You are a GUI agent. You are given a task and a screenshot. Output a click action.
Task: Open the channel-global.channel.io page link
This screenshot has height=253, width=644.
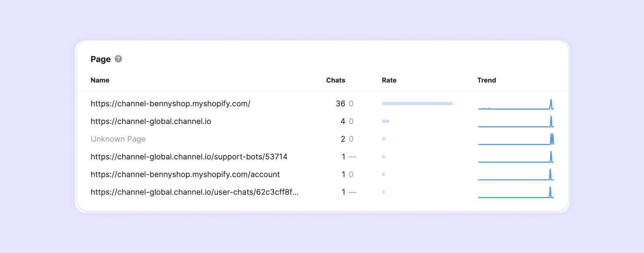tap(151, 122)
